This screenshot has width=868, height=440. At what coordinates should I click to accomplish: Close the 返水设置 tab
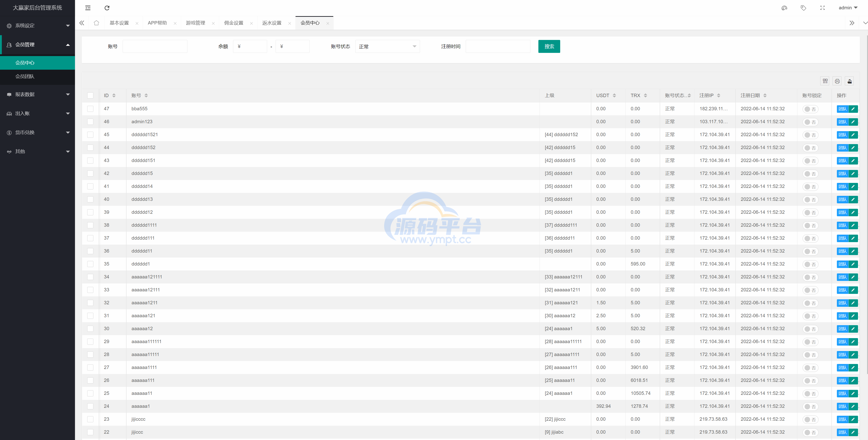(x=289, y=23)
